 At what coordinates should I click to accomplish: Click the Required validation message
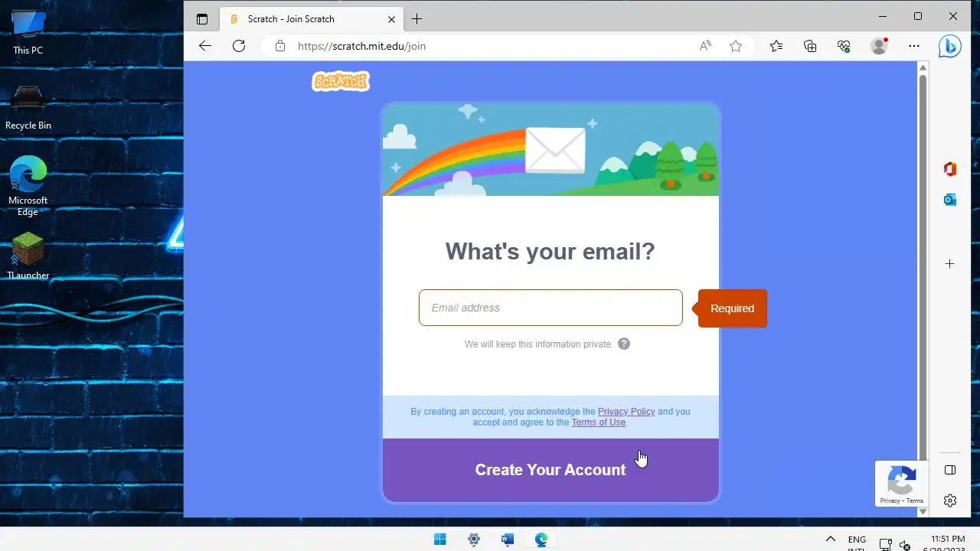(x=732, y=308)
